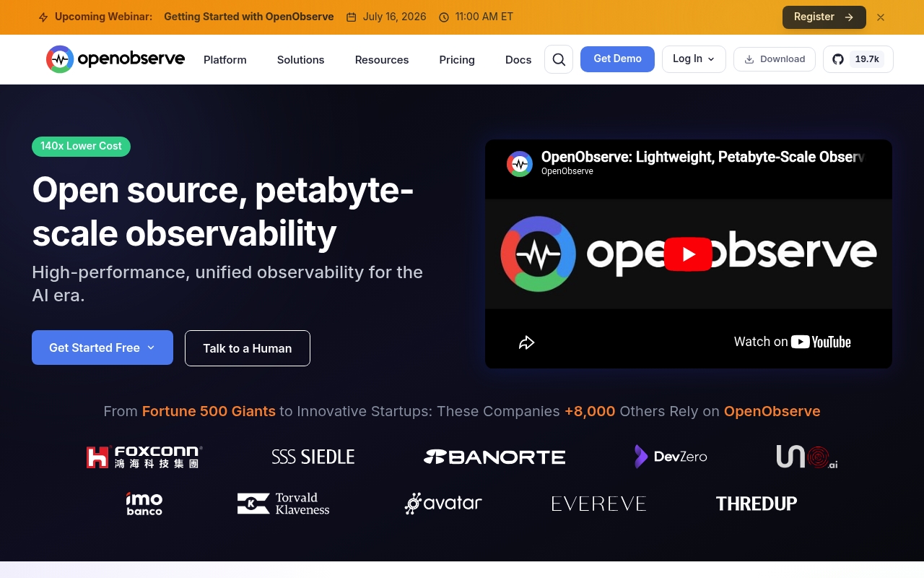This screenshot has width=924, height=578.
Task: Click the calendar icon beside July 16, 2026
Action: (x=352, y=17)
